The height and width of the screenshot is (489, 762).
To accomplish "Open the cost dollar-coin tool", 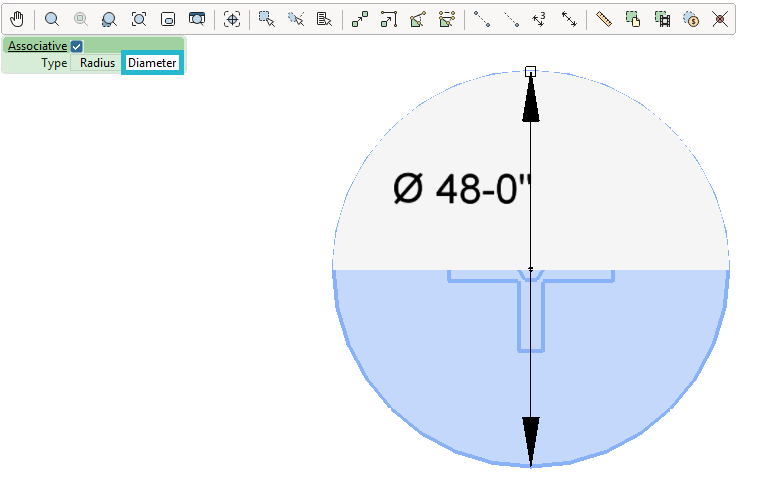I will 691,19.
